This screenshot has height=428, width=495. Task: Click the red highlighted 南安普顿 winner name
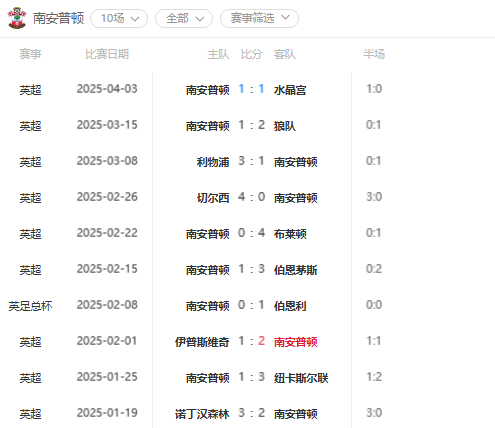click(295, 342)
